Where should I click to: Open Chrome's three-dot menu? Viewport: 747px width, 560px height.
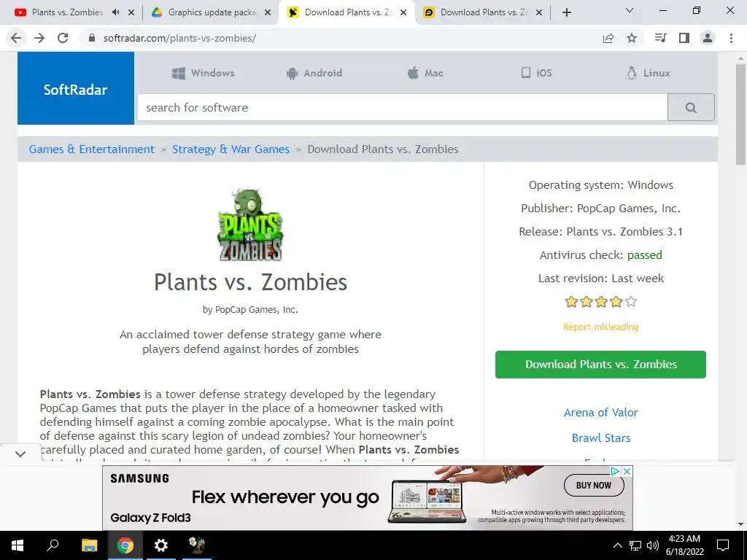[x=731, y=38]
